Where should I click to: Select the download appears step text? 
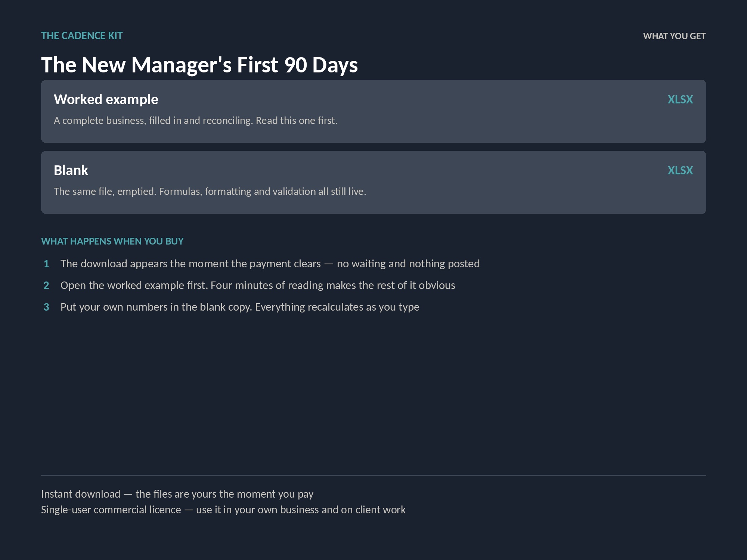click(270, 264)
